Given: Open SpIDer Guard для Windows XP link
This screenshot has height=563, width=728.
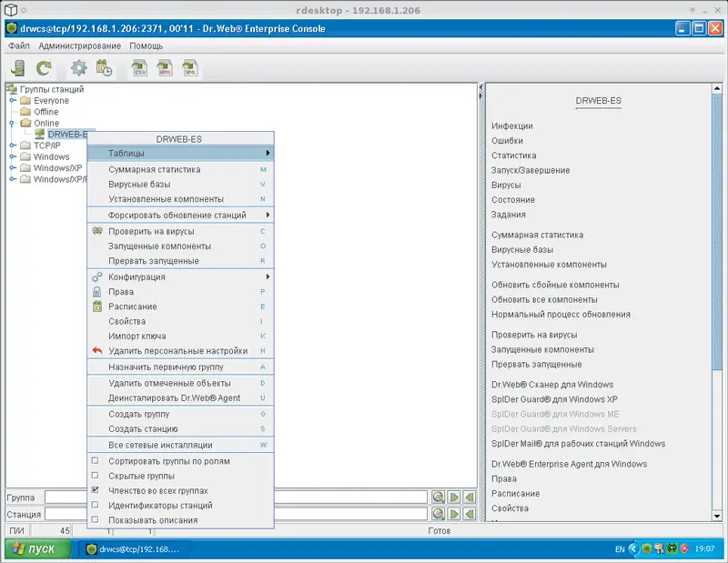Looking at the screenshot, I should click(554, 399).
